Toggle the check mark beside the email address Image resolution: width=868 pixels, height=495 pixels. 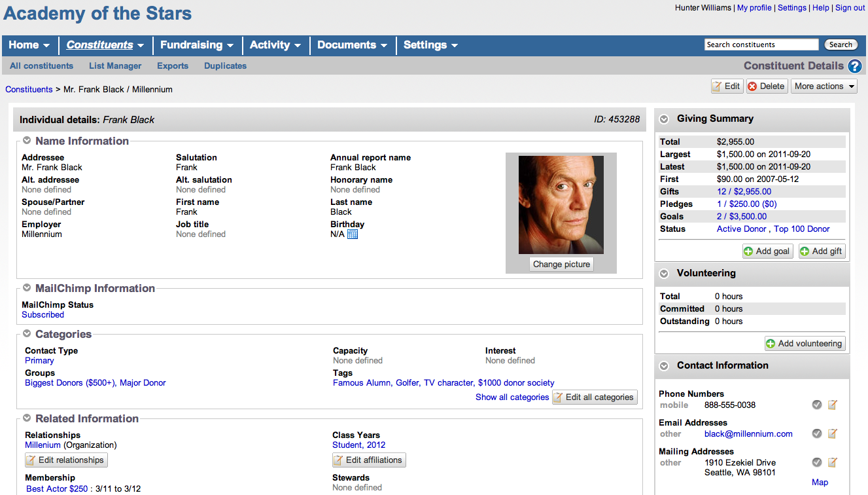click(x=817, y=434)
